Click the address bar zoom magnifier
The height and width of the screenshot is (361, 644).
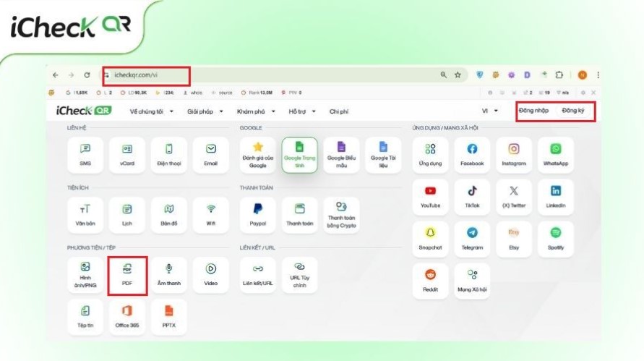(x=444, y=75)
